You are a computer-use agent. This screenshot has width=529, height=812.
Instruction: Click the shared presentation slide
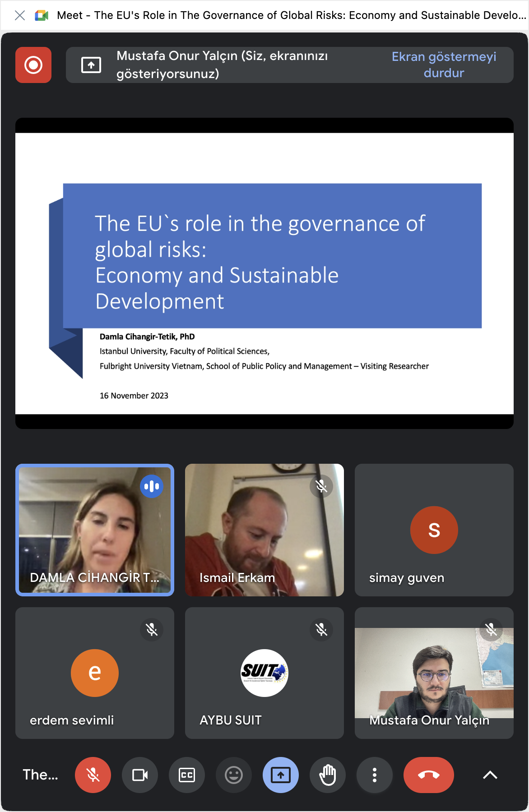coord(264,273)
